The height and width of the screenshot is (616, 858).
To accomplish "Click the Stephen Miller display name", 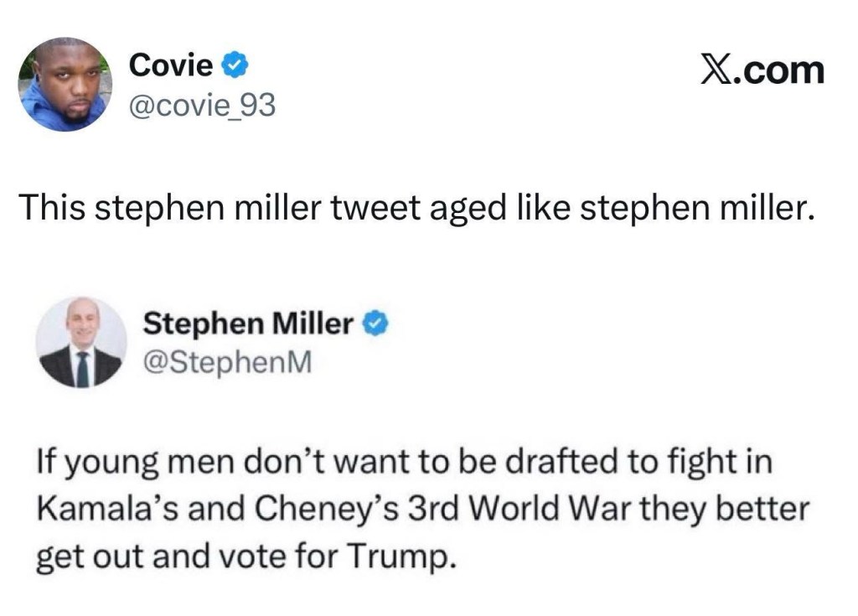I will (248, 324).
